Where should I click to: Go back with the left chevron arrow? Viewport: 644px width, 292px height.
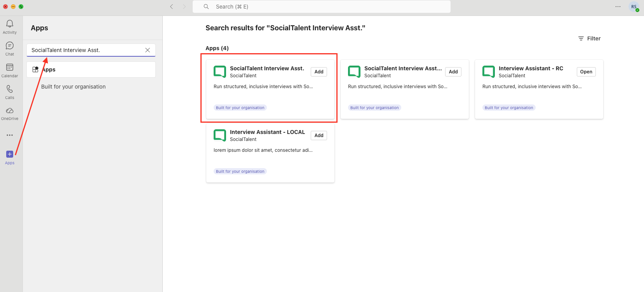pos(172,7)
